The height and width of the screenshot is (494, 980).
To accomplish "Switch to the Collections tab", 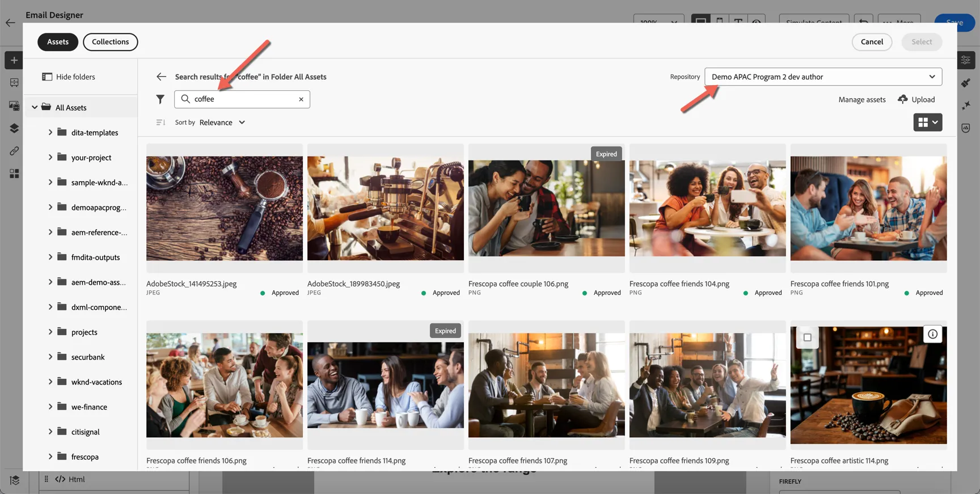I will point(111,42).
